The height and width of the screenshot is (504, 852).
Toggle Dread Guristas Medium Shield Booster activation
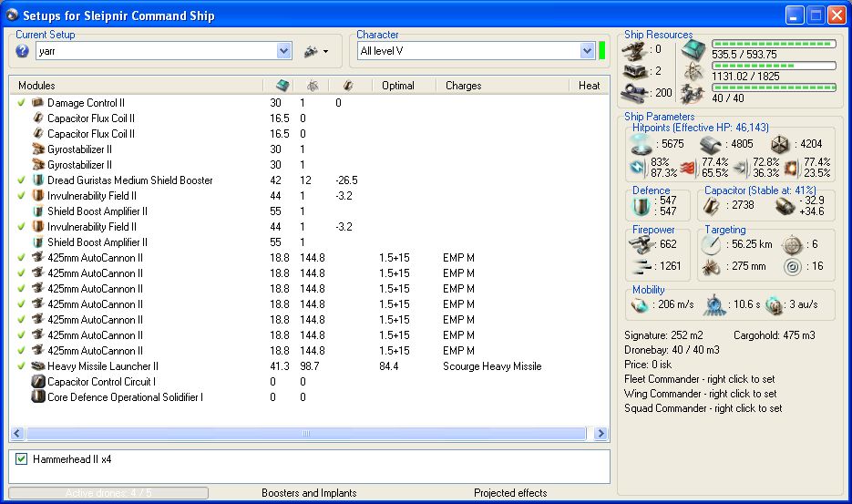coord(21,180)
